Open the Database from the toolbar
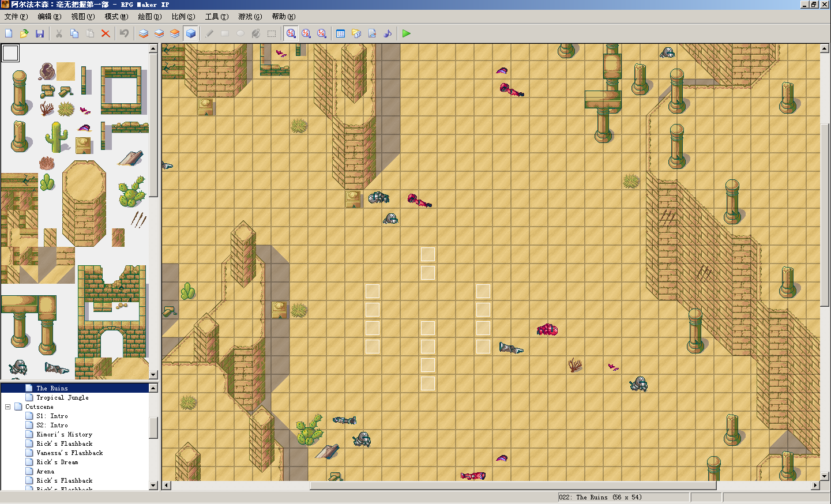The height and width of the screenshot is (504, 831). tap(341, 33)
